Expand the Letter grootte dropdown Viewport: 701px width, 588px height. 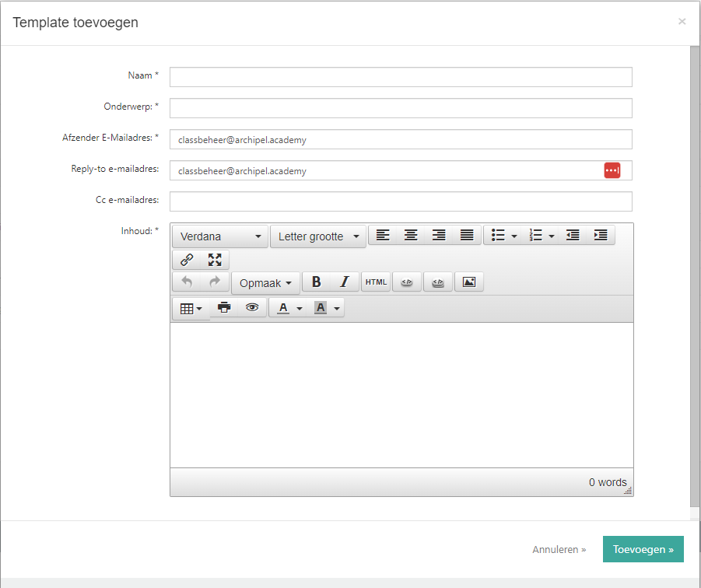coord(318,236)
